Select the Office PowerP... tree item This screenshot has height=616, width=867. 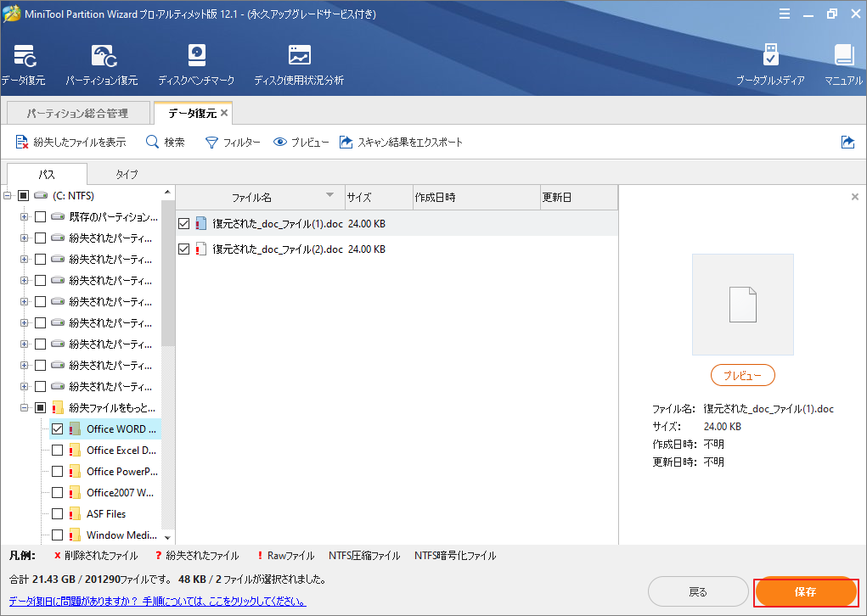pos(122,471)
